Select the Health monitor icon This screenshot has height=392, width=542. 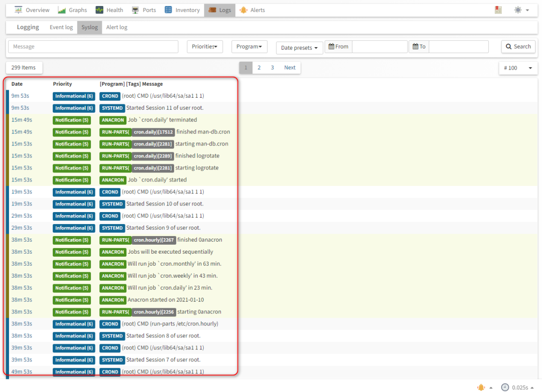(x=99, y=10)
